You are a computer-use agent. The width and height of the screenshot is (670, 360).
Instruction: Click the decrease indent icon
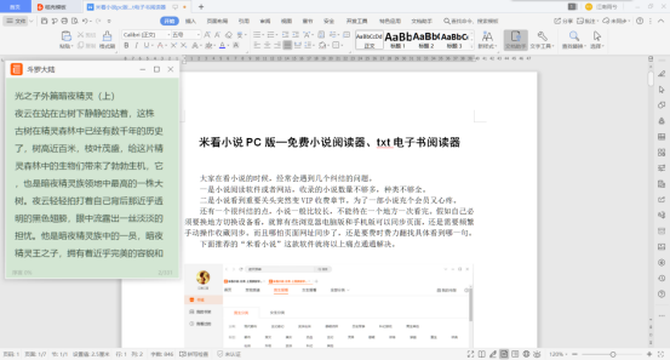[x=285, y=35]
